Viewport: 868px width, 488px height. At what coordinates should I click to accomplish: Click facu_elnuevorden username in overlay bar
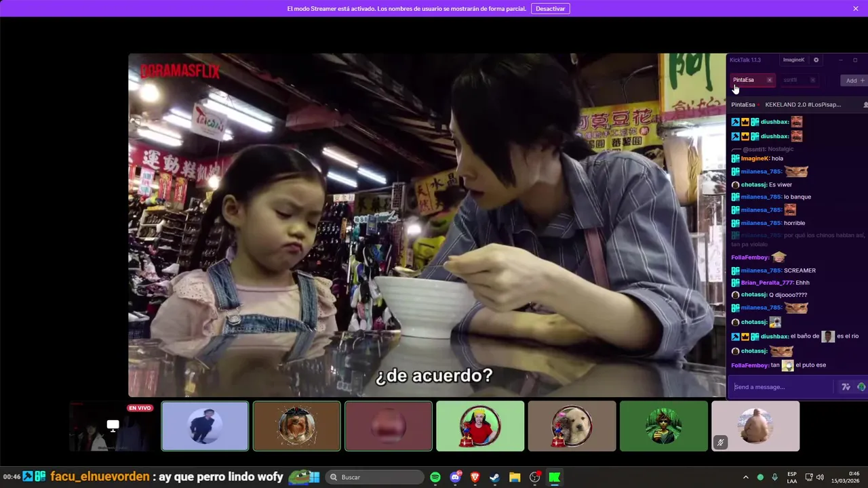100,476
